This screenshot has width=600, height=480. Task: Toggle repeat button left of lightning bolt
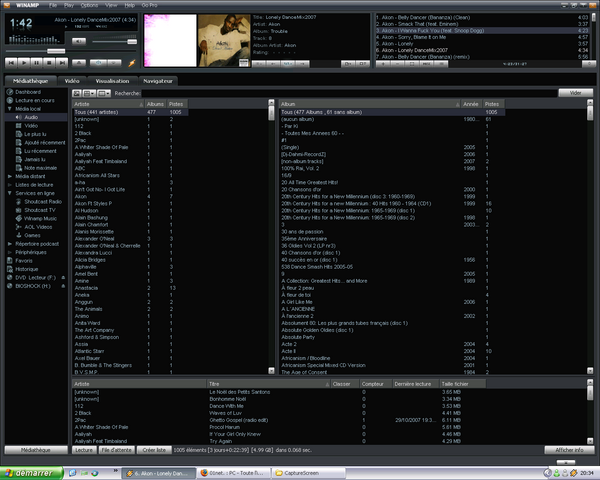(114, 63)
